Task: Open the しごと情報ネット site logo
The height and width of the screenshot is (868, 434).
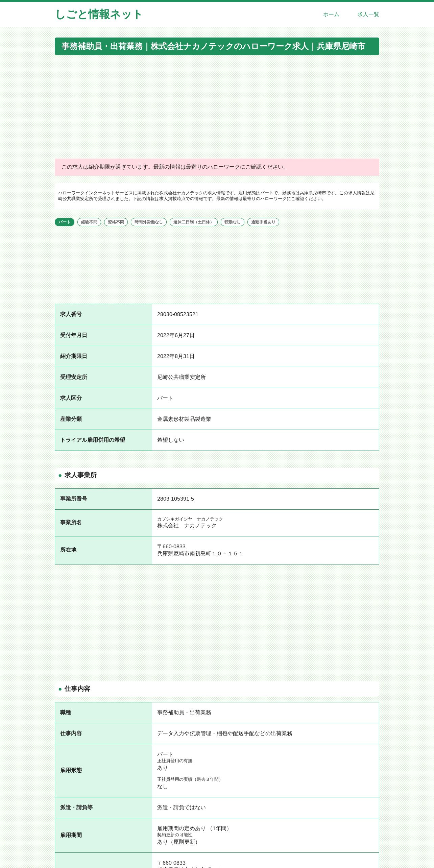Action: click(98, 15)
